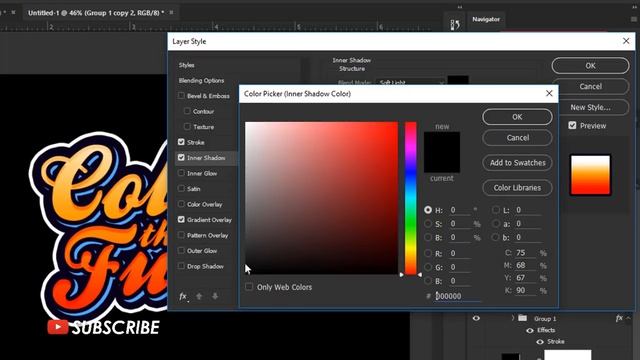
Task: Click the Group 1 folder icon
Action: 522,318
